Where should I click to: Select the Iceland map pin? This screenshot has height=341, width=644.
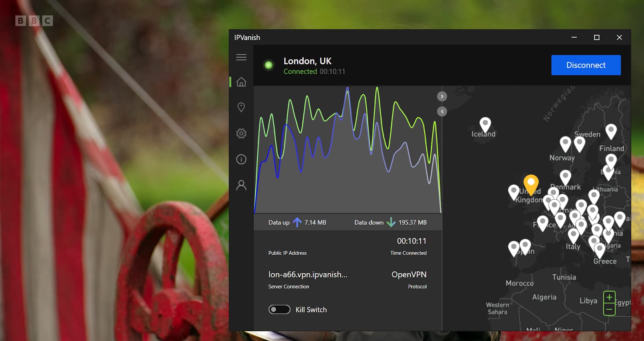pos(485,124)
